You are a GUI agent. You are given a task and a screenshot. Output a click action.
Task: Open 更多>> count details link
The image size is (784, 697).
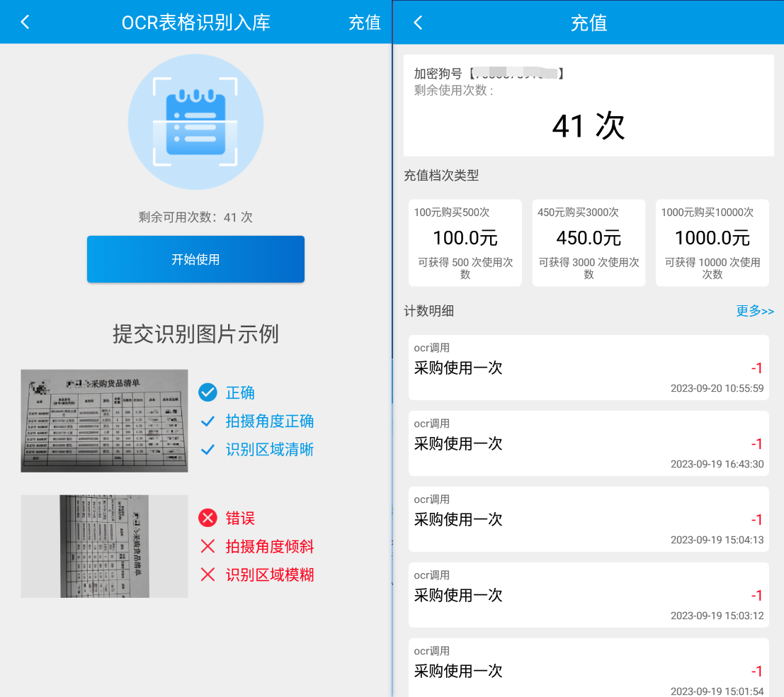click(x=754, y=311)
